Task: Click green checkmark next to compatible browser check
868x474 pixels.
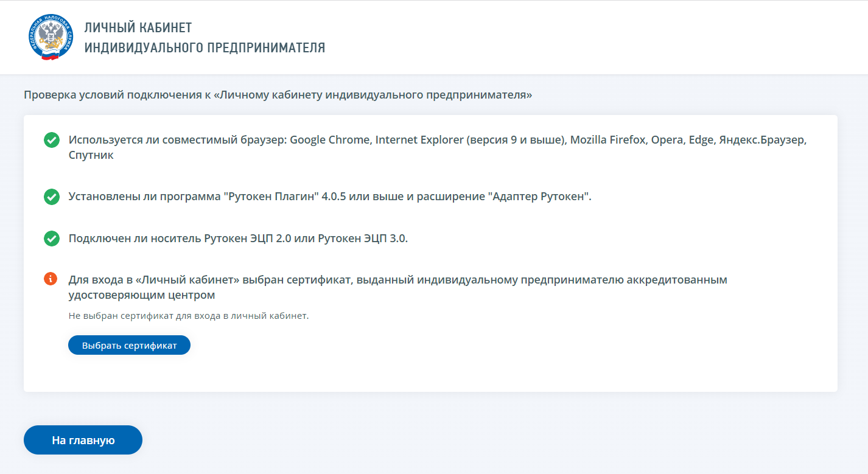Action: coord(52,140)
